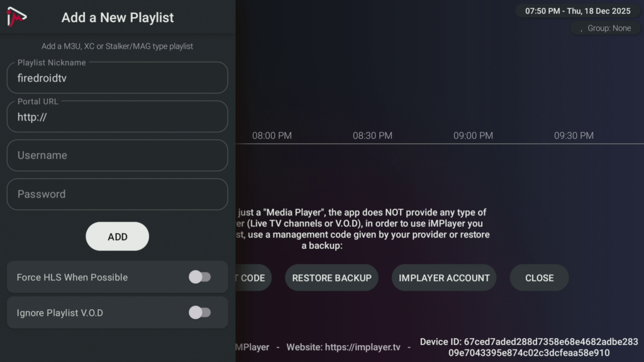
Task: Click the Device ID text
Action: tap(528, 347)
